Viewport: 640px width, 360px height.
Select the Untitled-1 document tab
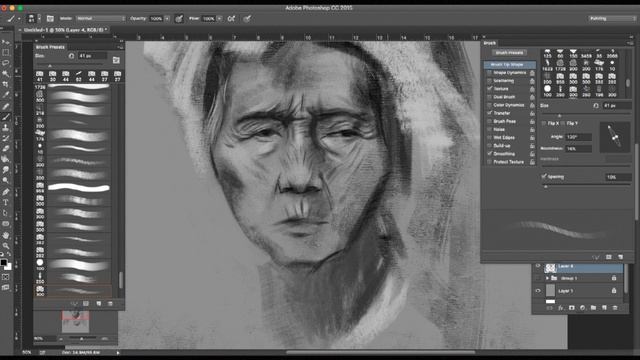point(65,30)
